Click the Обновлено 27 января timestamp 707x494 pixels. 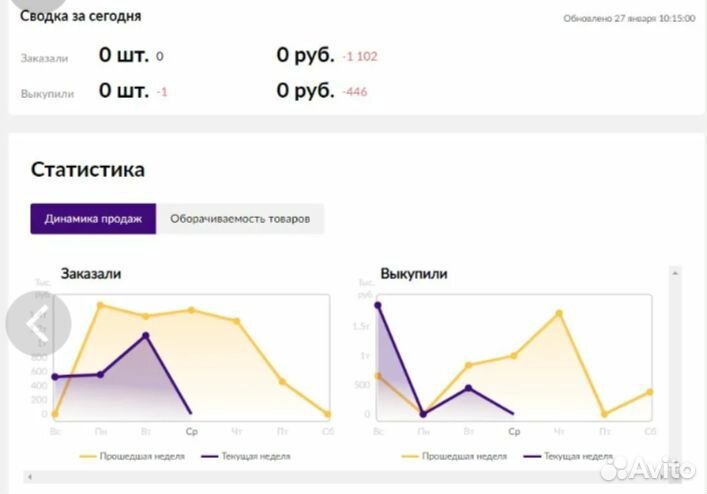pyautogui.click(x=629, y=18)
